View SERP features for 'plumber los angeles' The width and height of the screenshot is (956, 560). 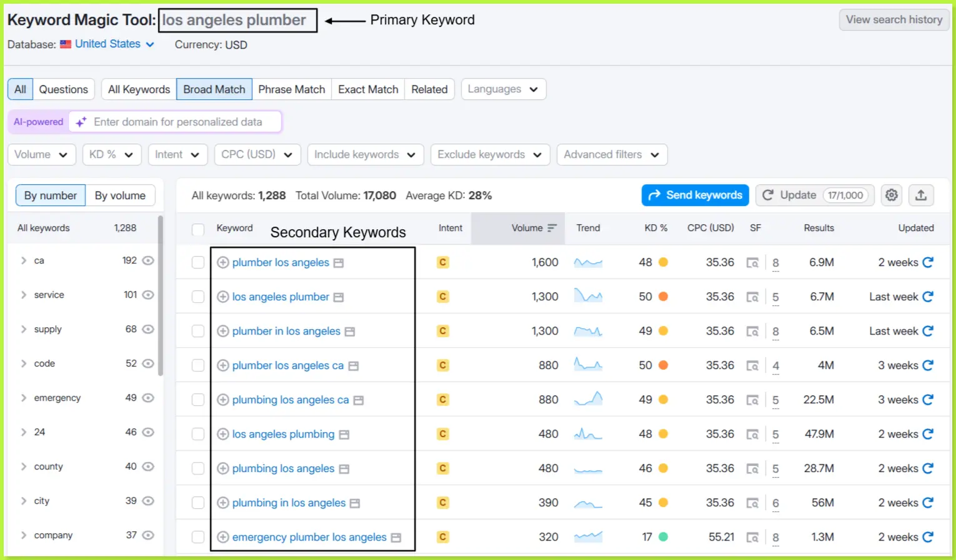[x=753, y=263]
